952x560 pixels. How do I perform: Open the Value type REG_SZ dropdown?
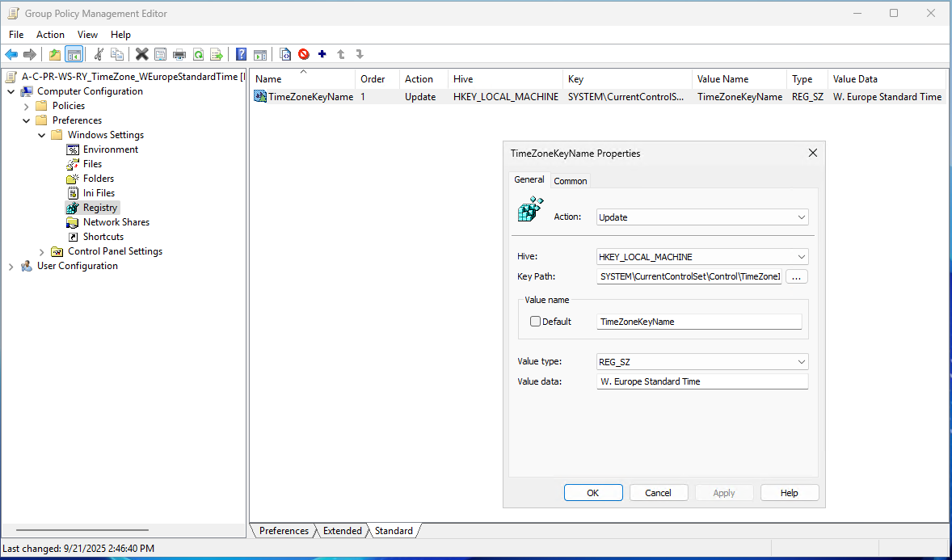701,362
